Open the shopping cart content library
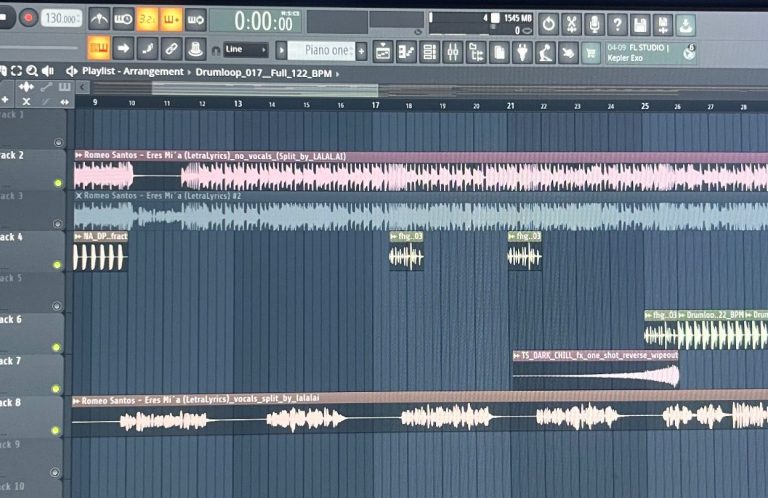The image size is (768, 498). point(591,53)
